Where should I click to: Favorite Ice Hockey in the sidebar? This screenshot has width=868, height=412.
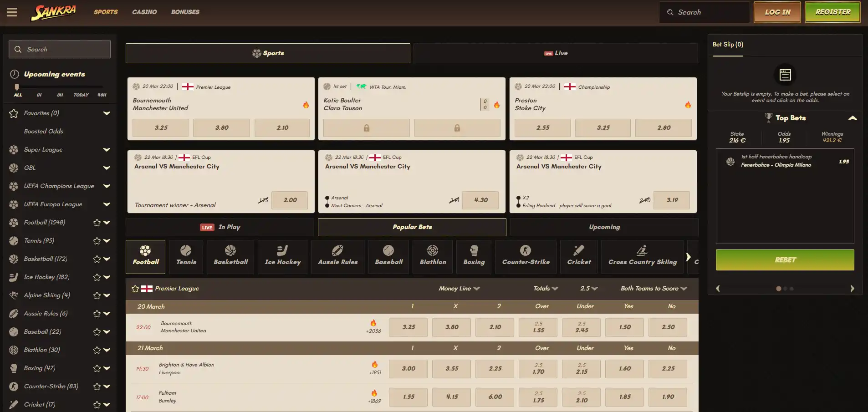[97, 277]
